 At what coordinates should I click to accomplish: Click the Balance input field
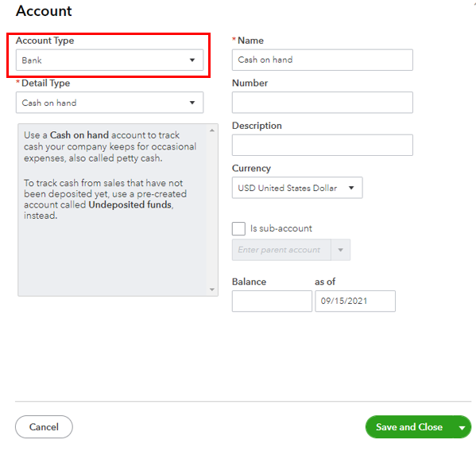[x=272, y=301]
